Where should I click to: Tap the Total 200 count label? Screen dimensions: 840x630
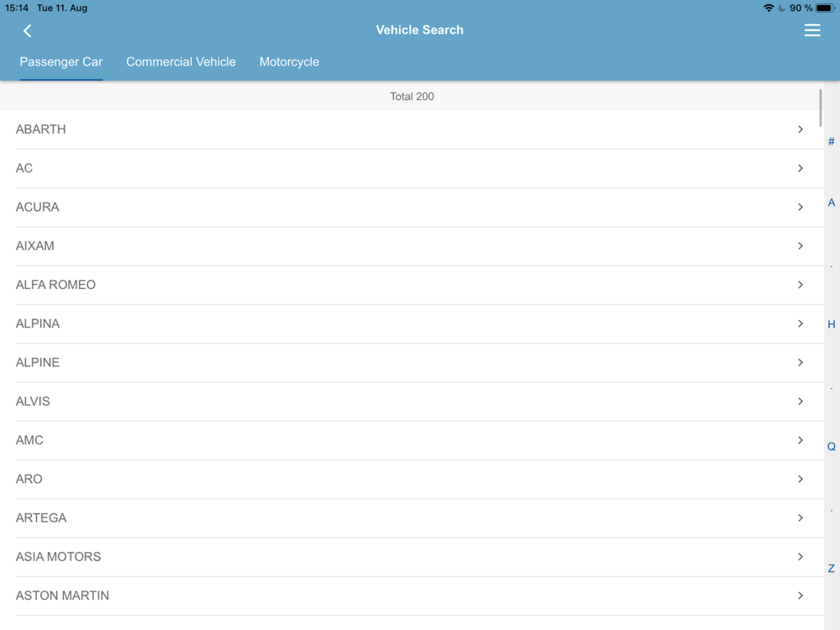(412, 97)
